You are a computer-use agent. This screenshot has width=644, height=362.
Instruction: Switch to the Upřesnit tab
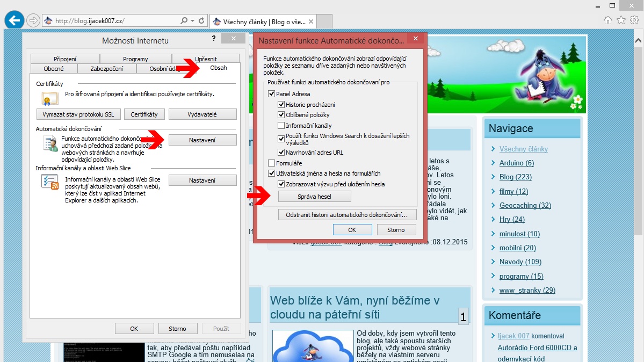coord(206,59)
